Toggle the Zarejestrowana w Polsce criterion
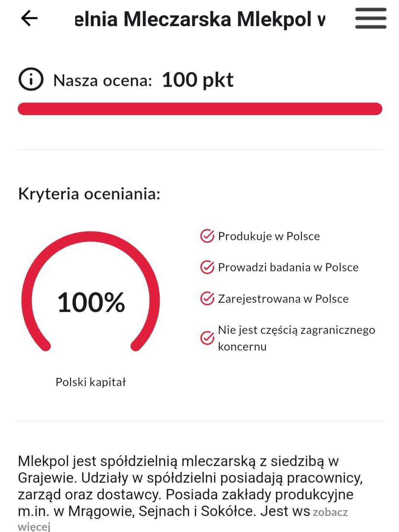This screenshot has height=532, width=399. (283, 298)
